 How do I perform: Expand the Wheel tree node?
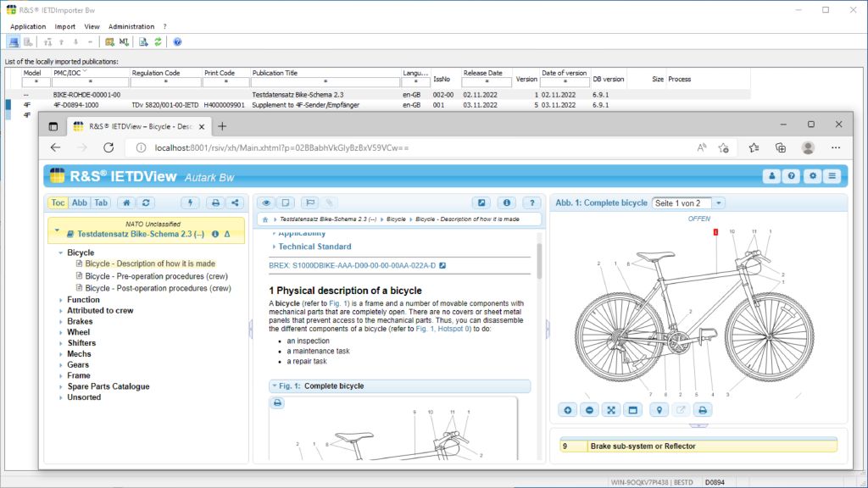(60, 332)
